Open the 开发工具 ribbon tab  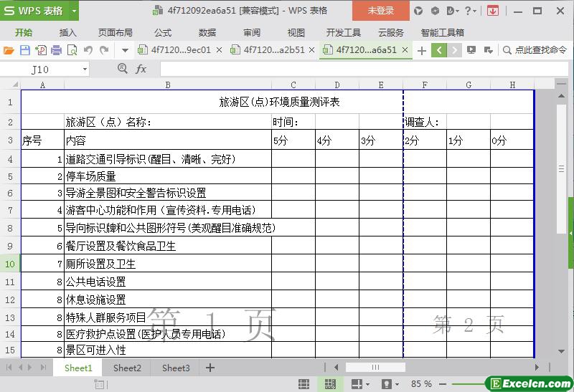pos(344,32)
